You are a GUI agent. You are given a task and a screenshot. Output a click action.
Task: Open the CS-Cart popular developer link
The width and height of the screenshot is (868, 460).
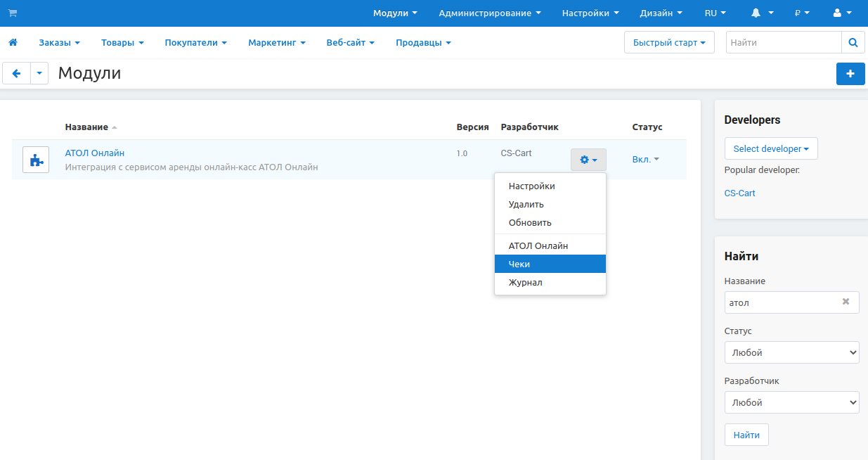tap(739, 193)
